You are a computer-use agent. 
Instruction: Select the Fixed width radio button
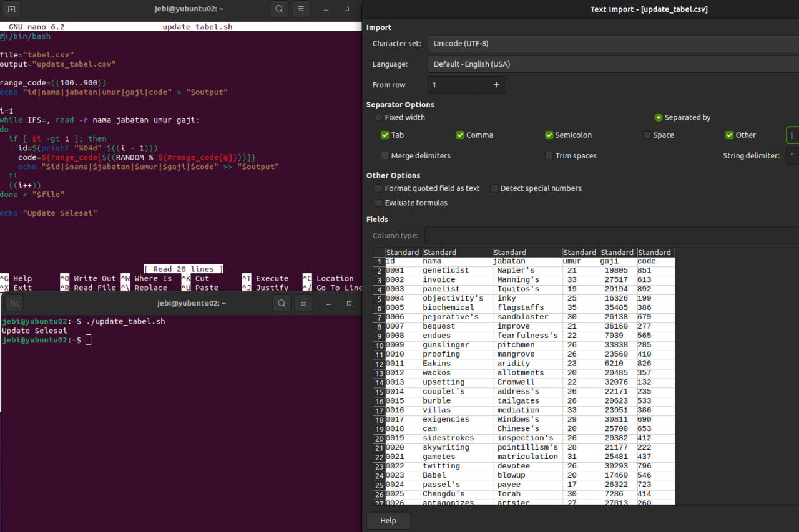[x=379, y=118]
